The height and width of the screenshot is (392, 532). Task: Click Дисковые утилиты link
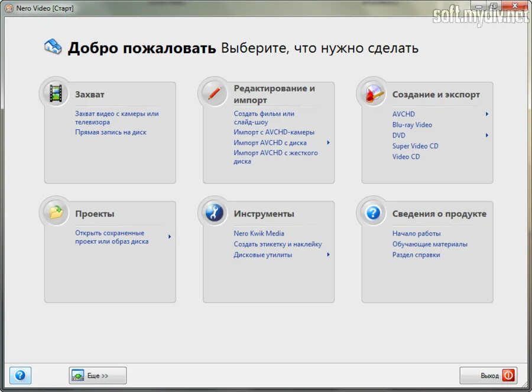click(x=262, y=255)
